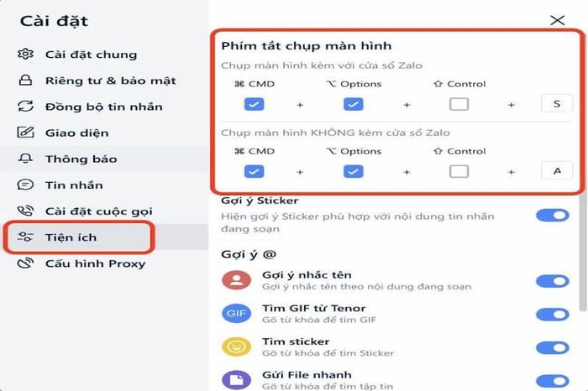This screenshot has width=588, height=391.
Task: Click the shortcut key field showing A
Action: click(x=557, y=171)
